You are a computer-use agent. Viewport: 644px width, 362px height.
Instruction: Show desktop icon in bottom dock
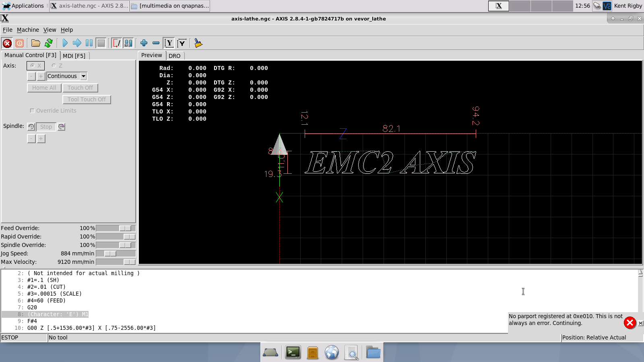270,353
